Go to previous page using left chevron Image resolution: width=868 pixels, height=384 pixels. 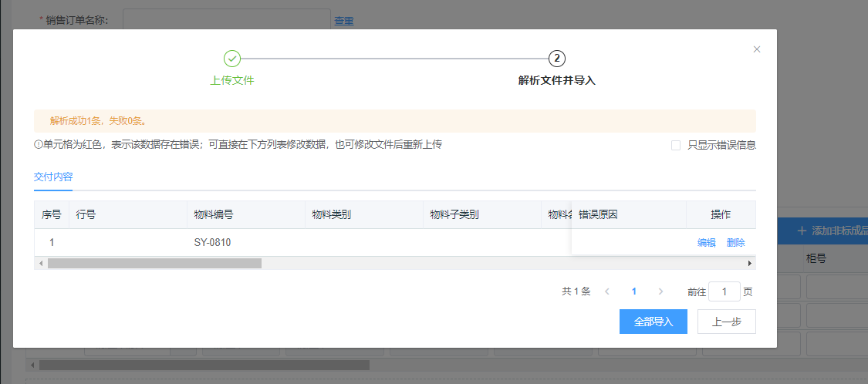tap(607, 291)
